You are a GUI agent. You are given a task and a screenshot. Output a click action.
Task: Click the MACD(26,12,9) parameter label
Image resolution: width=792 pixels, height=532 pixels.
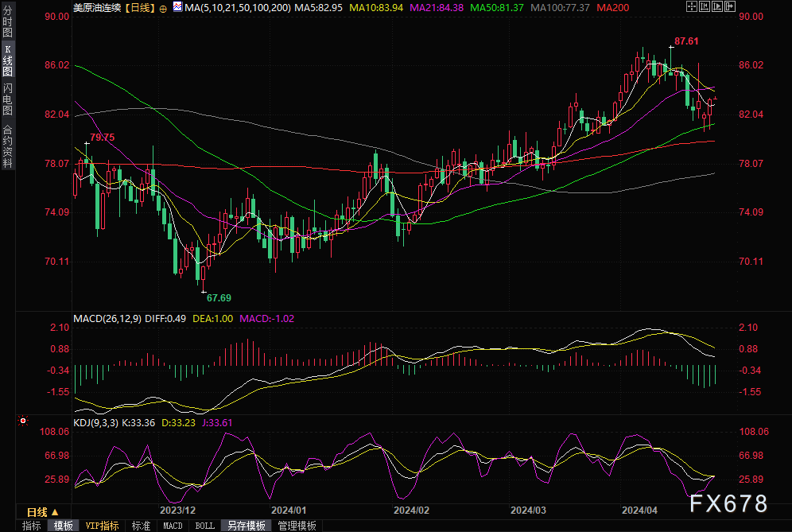(107, 318)
